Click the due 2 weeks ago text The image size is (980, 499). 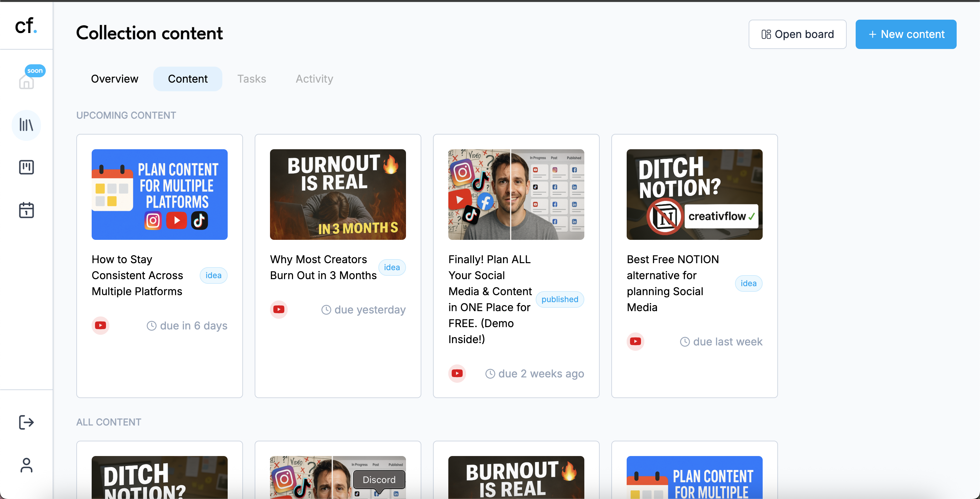tap(541, 374)
